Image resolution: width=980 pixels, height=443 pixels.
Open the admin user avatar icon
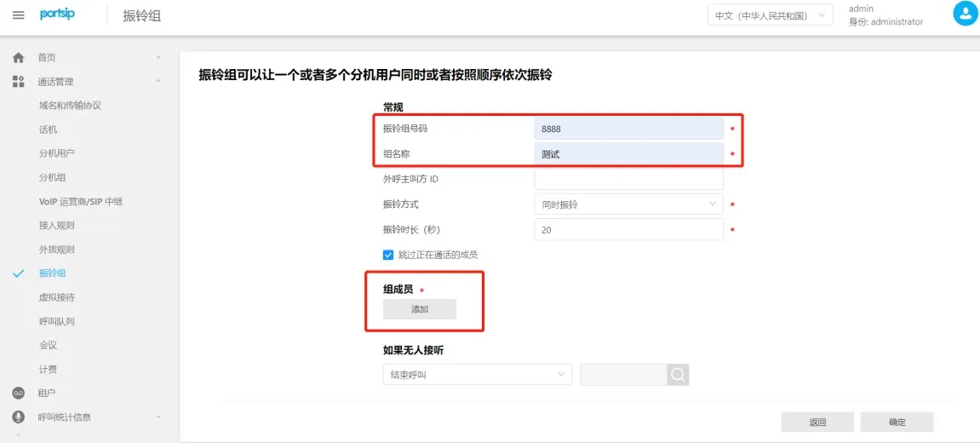tap(965, 14)
